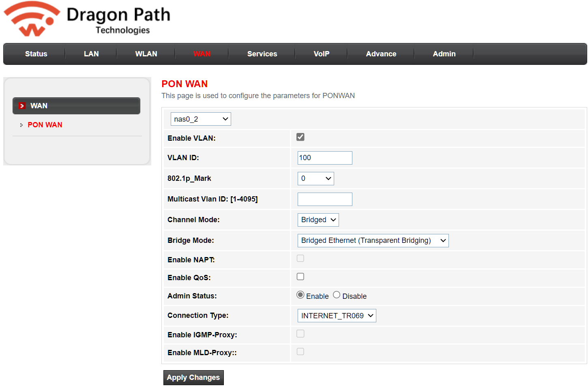Expand the Bridge Mode dropdown

[373, 240]
